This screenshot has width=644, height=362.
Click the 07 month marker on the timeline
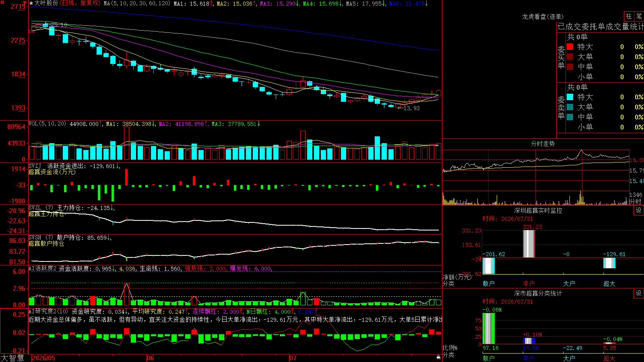tap(293, 358)
